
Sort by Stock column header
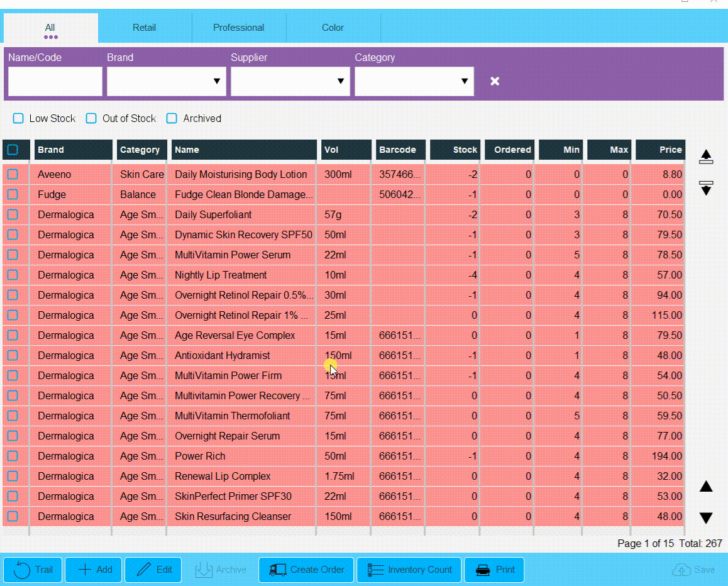point(455,150)
